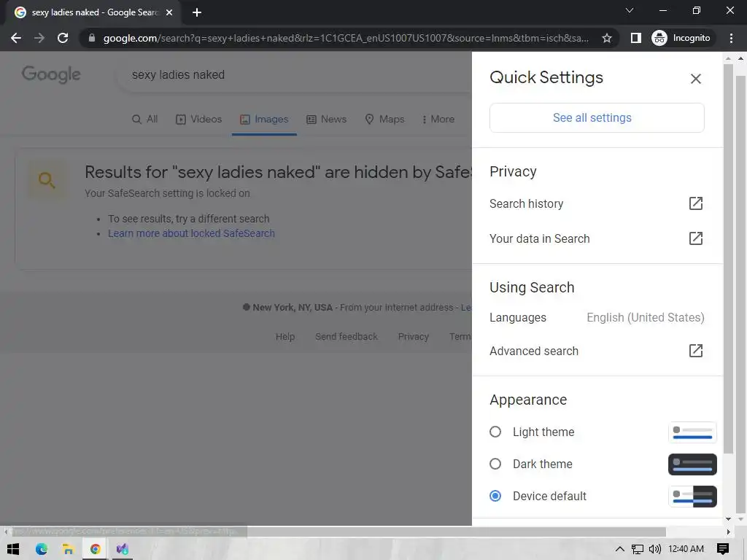The image size is (747, 560).
Task: Switch to the Videos tab
Action: [x=198, y=119]
